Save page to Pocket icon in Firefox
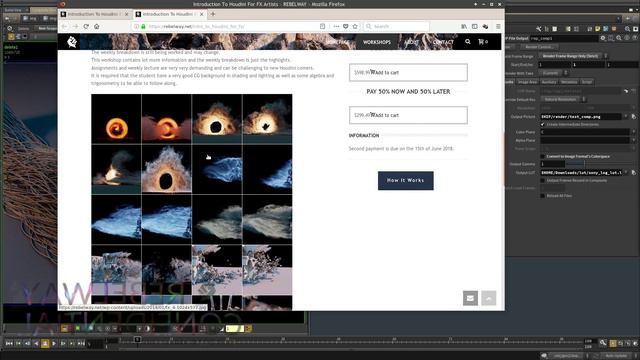 345,26
